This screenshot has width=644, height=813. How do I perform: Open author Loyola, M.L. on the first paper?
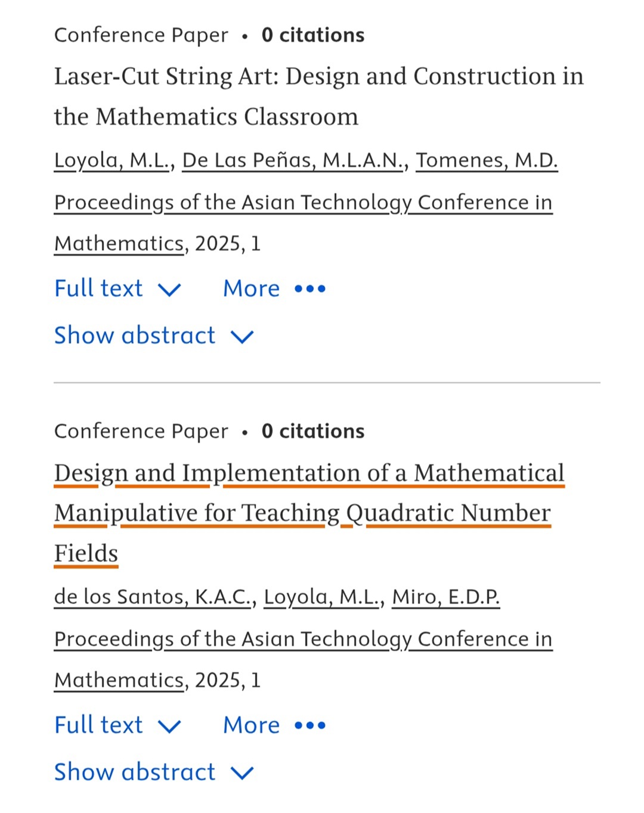112,160
